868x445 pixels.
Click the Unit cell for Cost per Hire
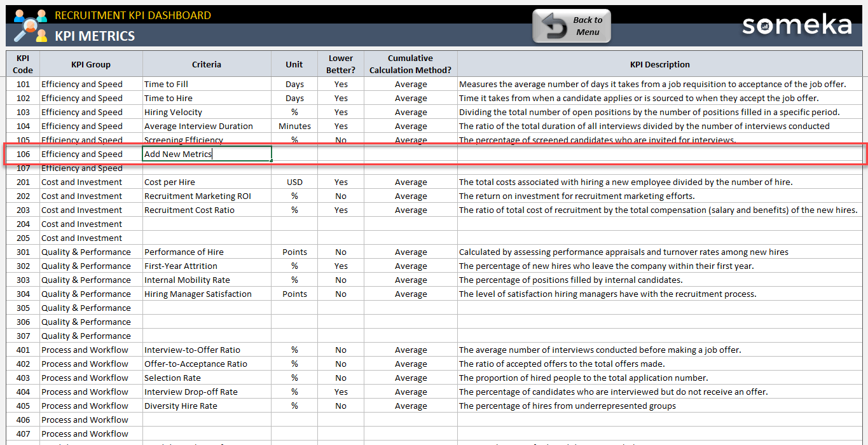point(294,182)
